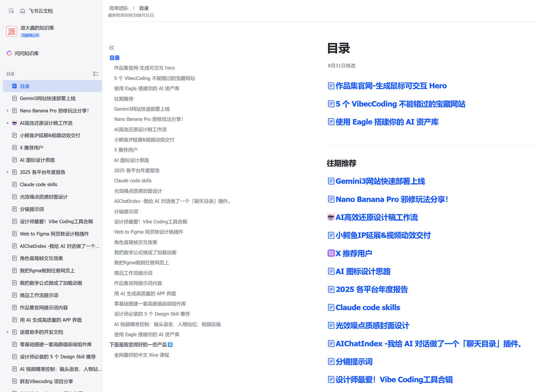Screen dimensions: 537x392
Task: Open link 5 个 VibeCoding 不能错过的宝藏网站
Action: [400, 104]
